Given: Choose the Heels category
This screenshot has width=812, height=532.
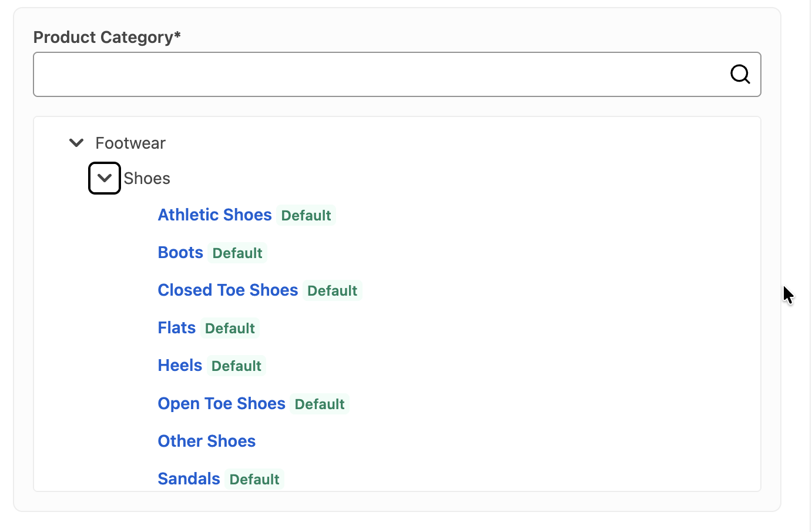Looking at the screenshot, I should click(x=180, y=365).
